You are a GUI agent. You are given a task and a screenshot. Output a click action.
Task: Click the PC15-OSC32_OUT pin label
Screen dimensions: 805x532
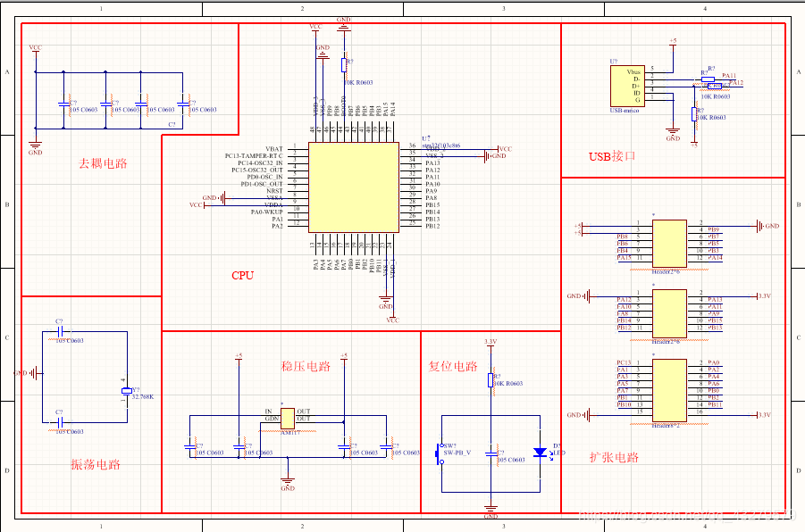pos(257,170)
